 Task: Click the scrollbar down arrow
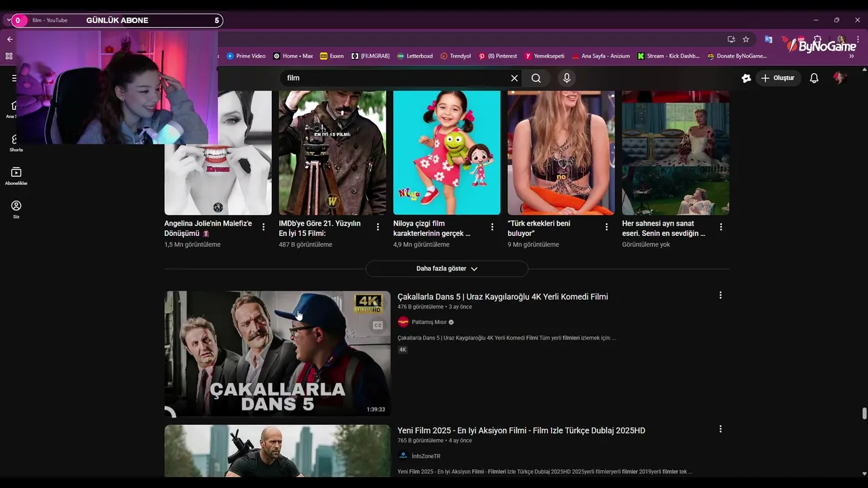[864, 474]
